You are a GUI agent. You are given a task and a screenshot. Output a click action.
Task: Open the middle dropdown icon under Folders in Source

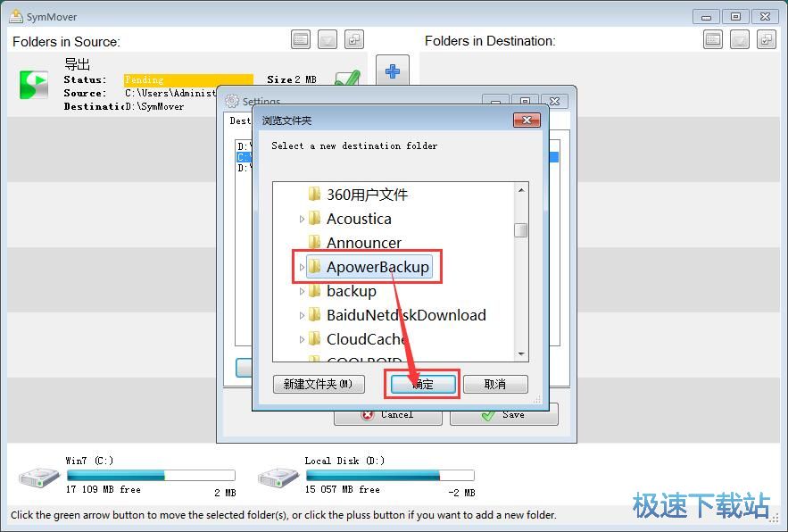point(328,40)
